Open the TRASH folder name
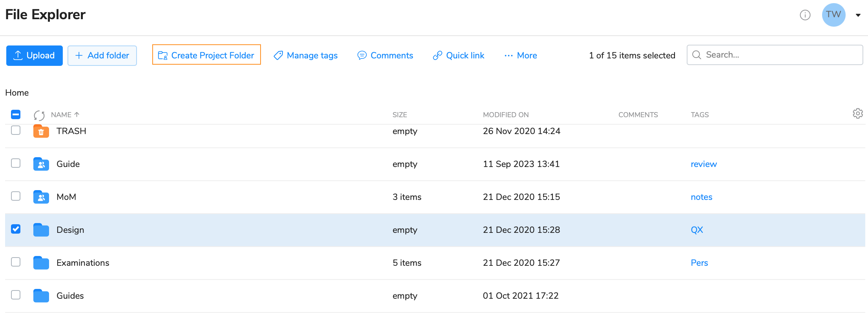Screen dimensions: 868x314 pyautogui.click(x=71, y=131)
